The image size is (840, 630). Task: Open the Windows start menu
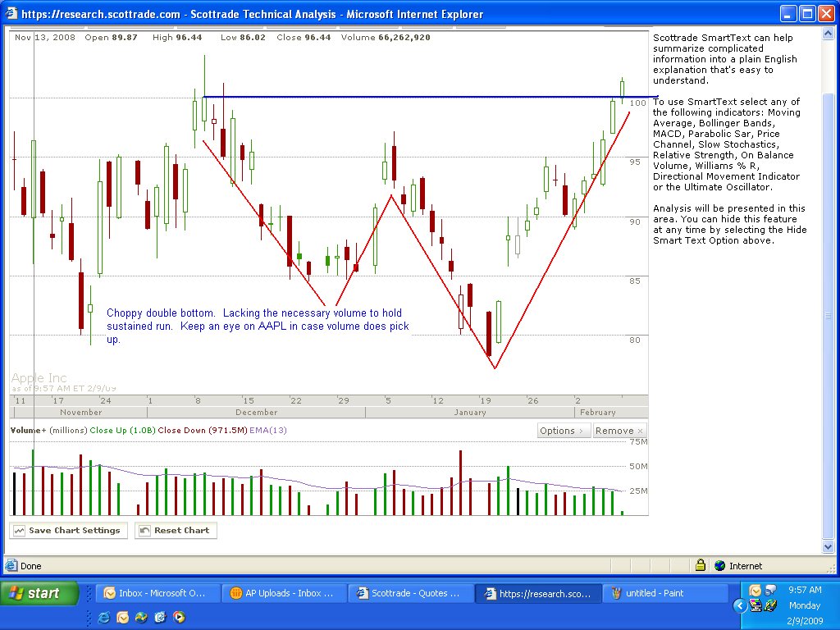(x=39, y=593)
